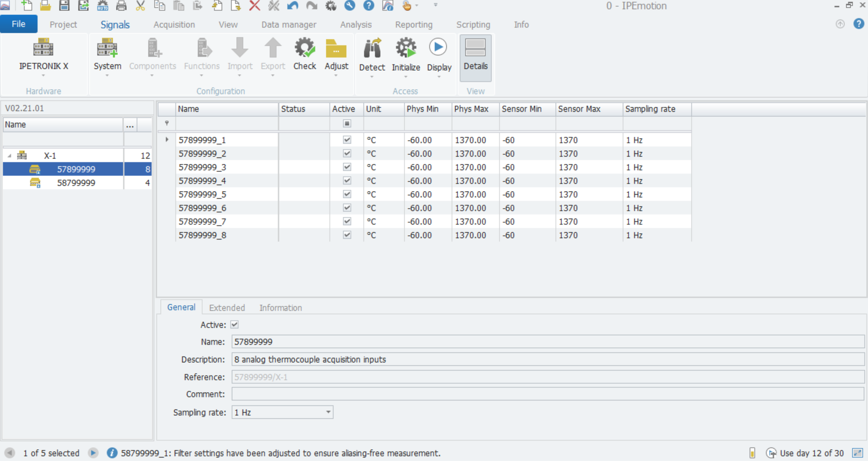Expand row arrow for 57899999_1
This screenshot has height=461, width=868.
[x=167, y=140]
